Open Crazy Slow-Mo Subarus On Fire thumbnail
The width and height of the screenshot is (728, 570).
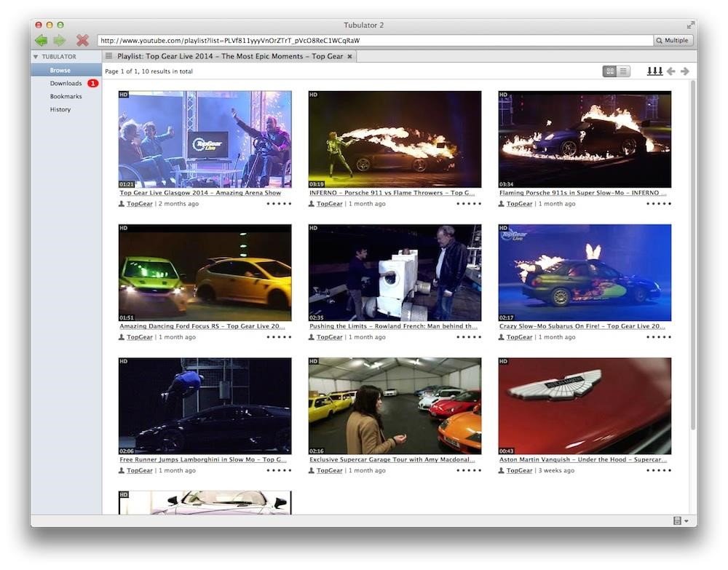[x=585, y=272]
